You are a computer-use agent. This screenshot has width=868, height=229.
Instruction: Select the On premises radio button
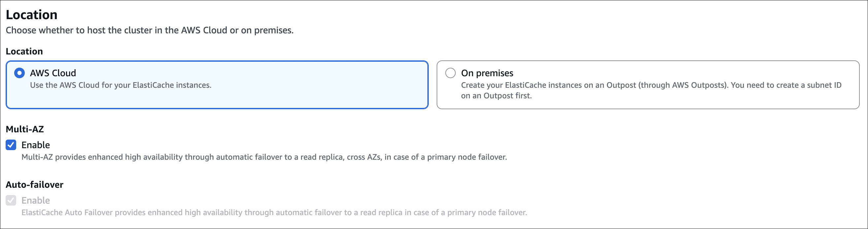point(451,73)
